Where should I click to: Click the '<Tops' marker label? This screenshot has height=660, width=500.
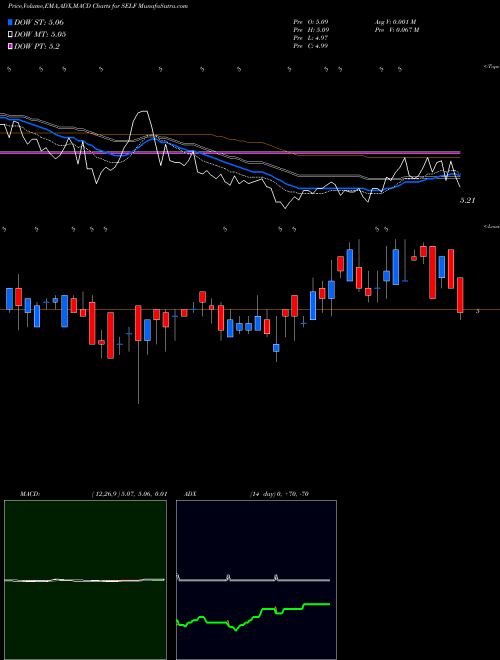point(491,67)
